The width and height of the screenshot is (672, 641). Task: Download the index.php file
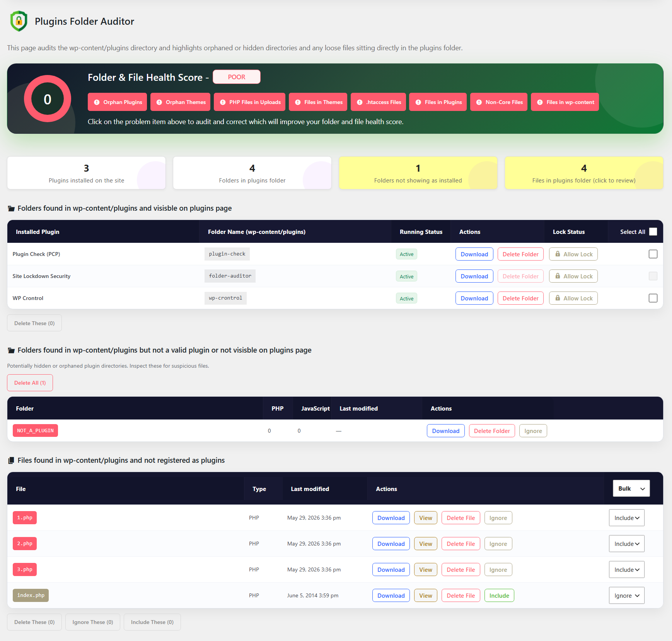pos(391,595)
